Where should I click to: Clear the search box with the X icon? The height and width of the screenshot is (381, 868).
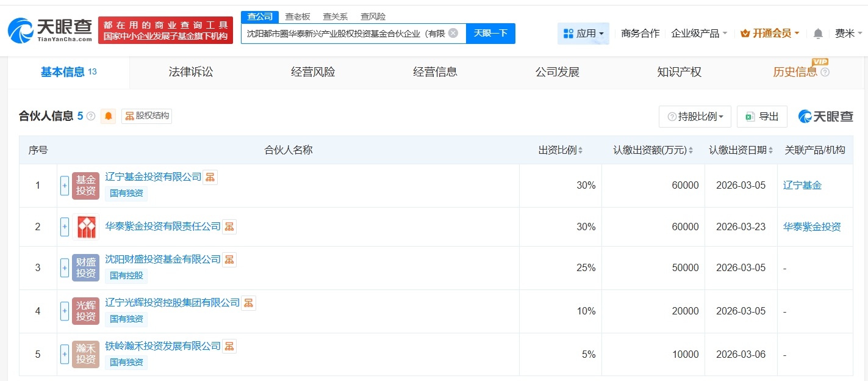pyautogui.click(x=453, y=33)
